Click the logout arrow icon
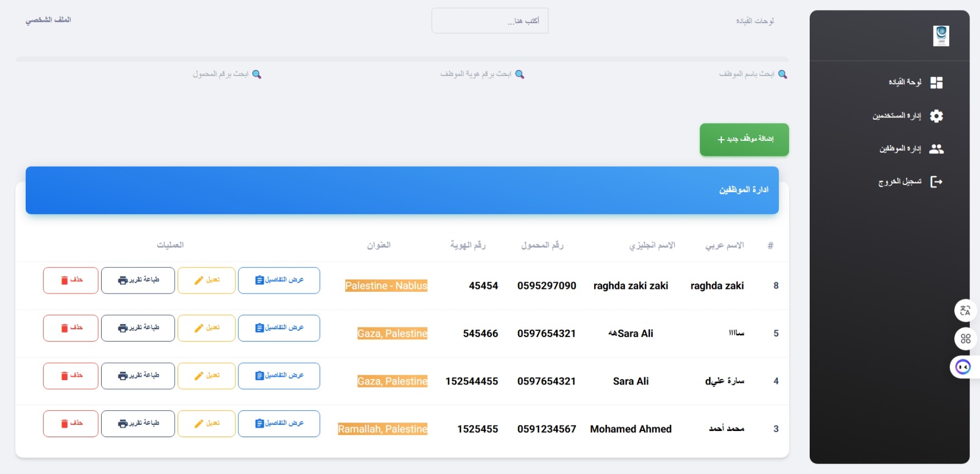Screen dimensions: 980x474 click(x=936, y=182)
